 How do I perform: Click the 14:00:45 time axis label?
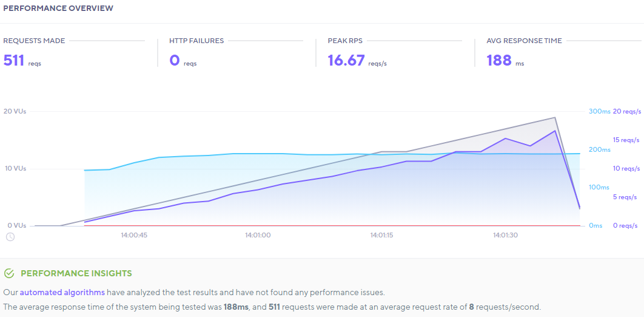[x=133, y=235]
